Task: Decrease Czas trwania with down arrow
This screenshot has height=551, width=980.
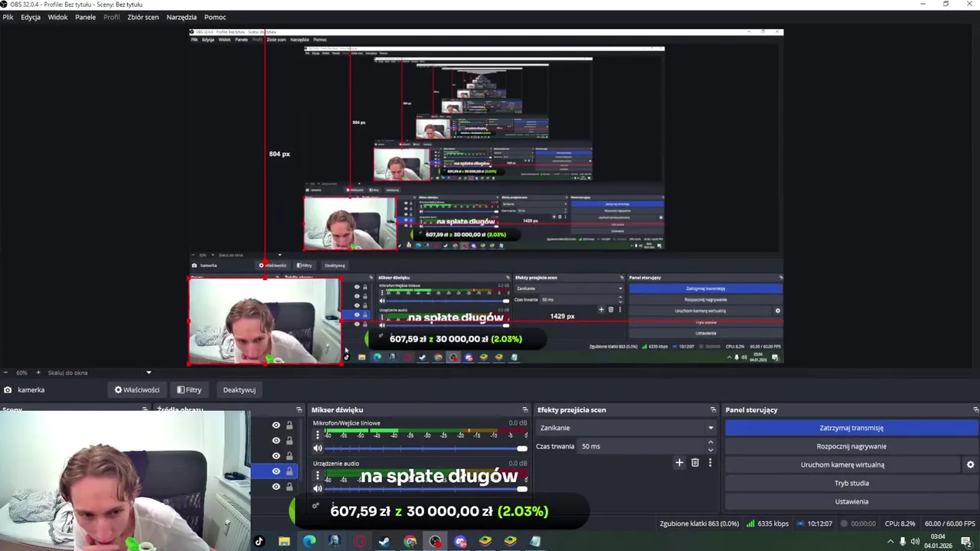Action: tap(710, 451)
